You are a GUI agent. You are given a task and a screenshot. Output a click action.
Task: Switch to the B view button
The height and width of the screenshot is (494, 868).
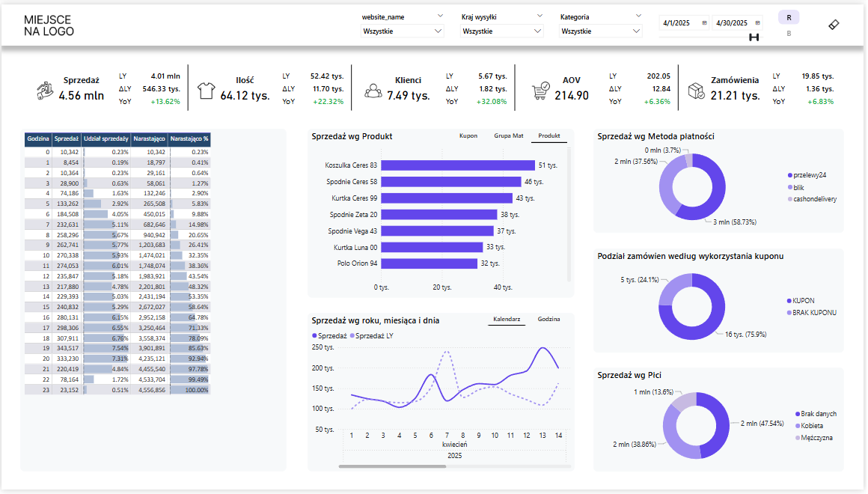[x=789, y=34]
